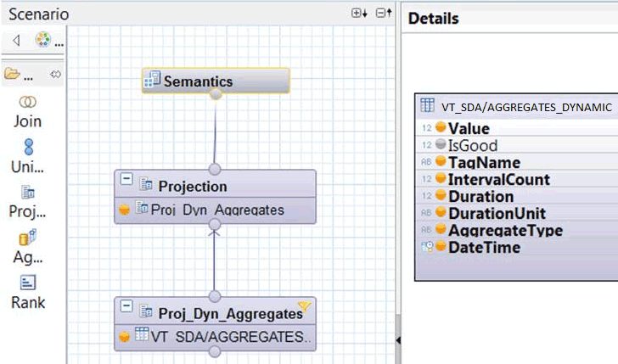
Task: Collapse the Proj_Dyn_Aggregates node with minus box
Action: pyautogui.click(x=126, y=308)
